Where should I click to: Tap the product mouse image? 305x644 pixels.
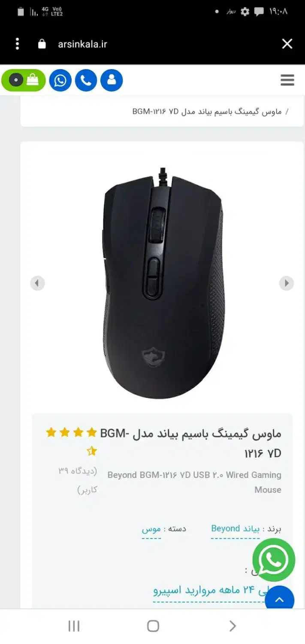click(x=163, y=283)
